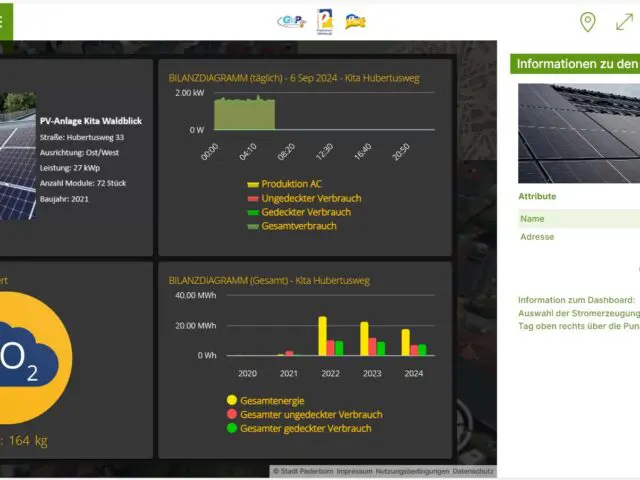The image size is (640, 480).
Task: Click the yellow logo in header
Action: tap(355, 21)
